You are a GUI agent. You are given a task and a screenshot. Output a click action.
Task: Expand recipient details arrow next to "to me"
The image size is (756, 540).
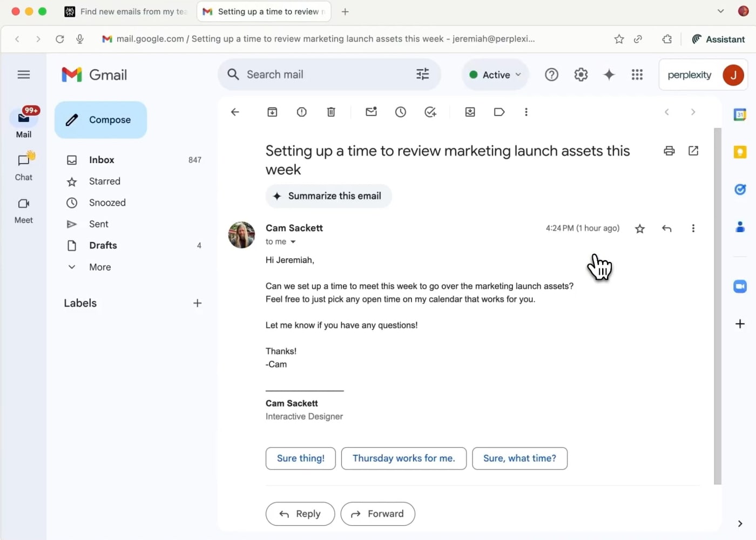[293, 242]
